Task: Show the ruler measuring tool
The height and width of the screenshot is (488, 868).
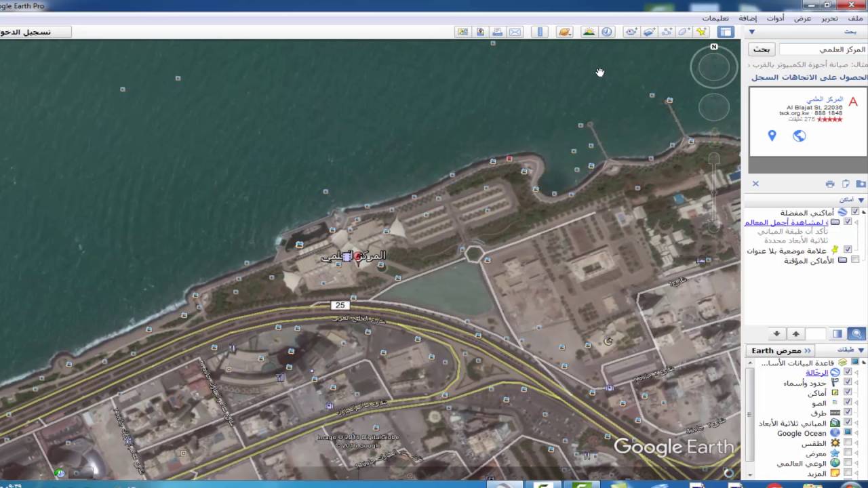Action: tap(540, 32)
